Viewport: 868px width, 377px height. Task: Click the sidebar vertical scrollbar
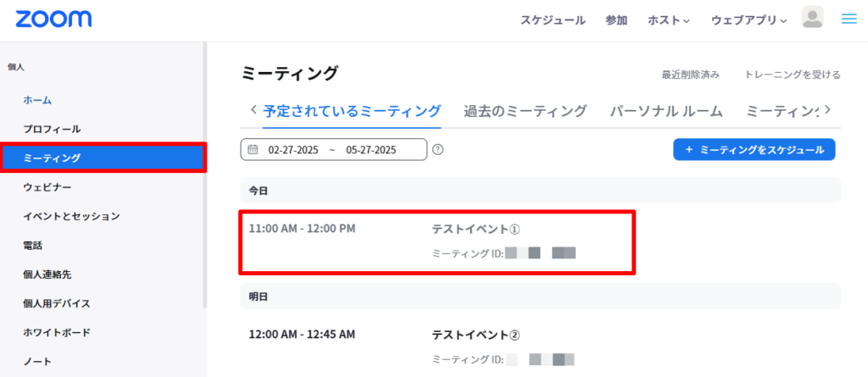pyautogui.click(x=204, y=169)
